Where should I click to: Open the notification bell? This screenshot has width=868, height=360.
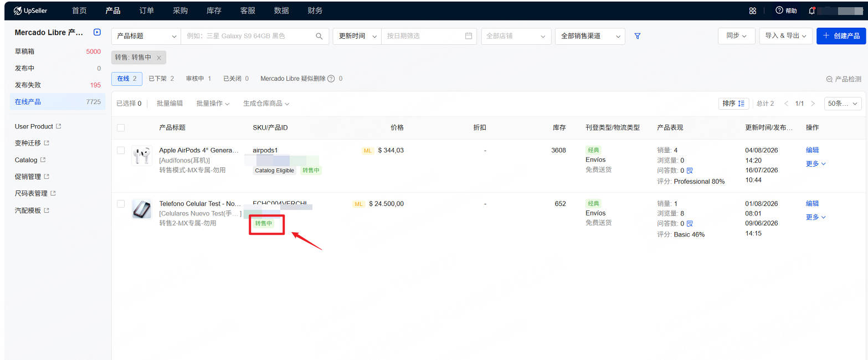(x=812, y=11)
